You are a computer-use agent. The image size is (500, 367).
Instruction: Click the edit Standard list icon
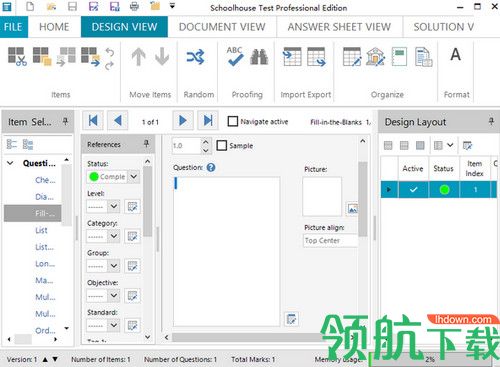132,325
